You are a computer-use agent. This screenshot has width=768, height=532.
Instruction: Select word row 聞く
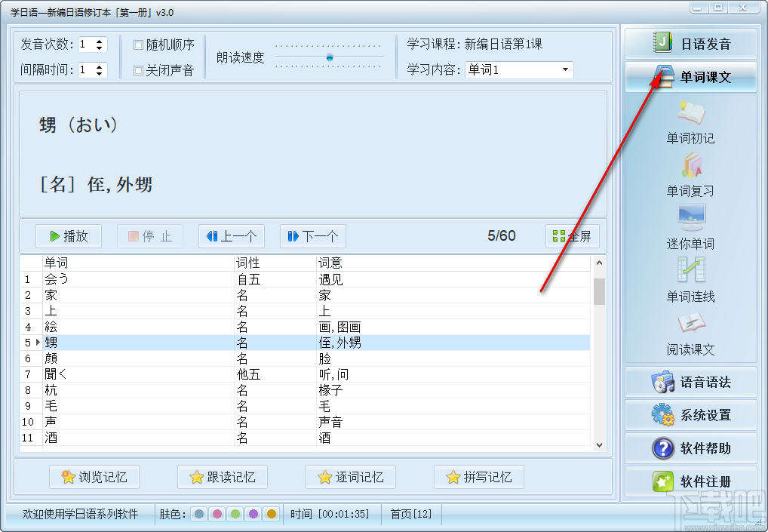(305, 374)
